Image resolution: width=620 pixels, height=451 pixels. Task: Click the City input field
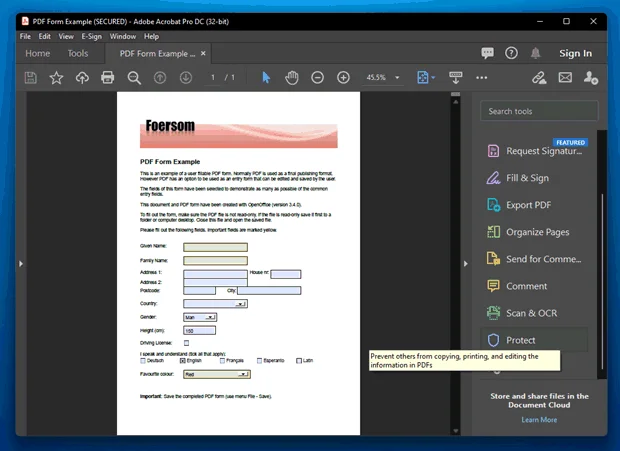pyautogui.click(x=269, y=291)
